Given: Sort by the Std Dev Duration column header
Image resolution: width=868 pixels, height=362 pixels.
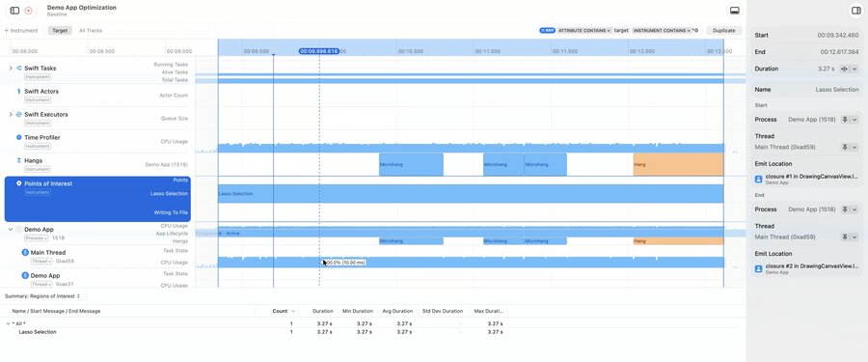Looking at the screenshot, I should [x=443, y=311].
